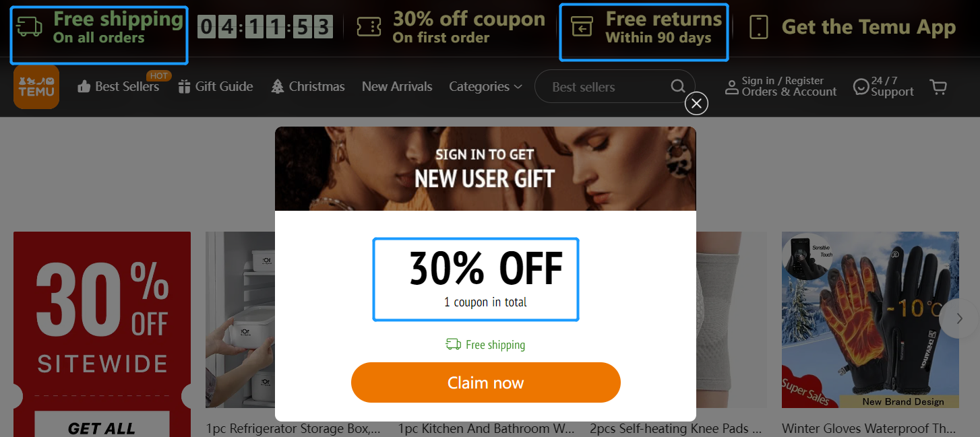Click the GET ALL coupon button
Viewport: 980px width, 437px height.
[102, 426]
